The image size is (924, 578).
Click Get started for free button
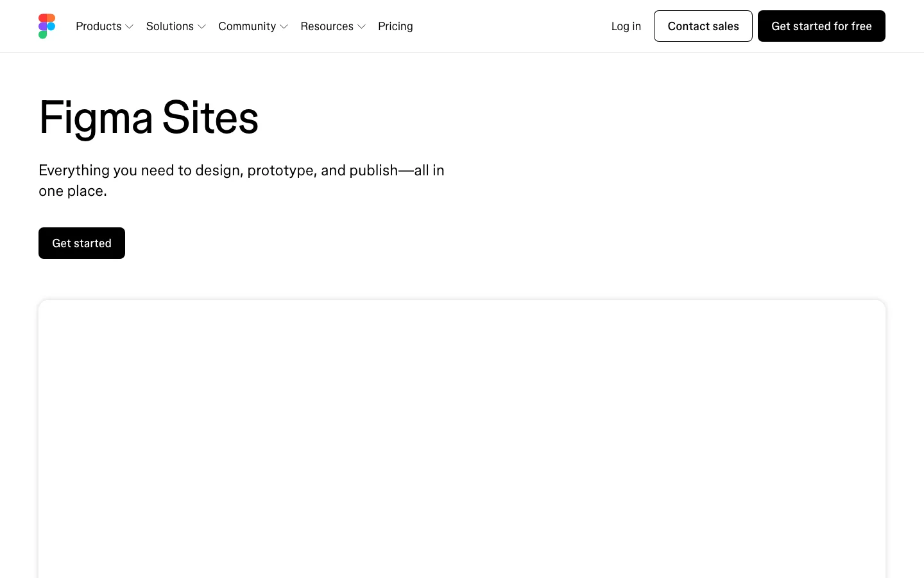821,26
